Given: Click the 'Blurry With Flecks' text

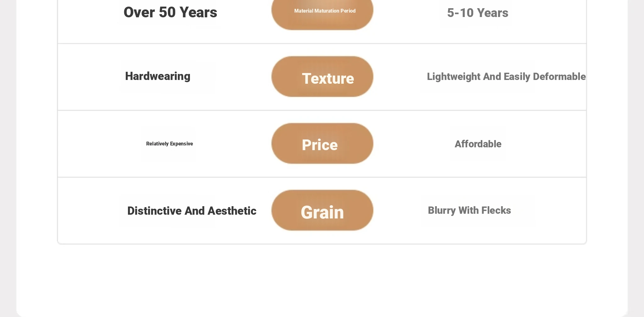Looking at the screenshot, I should point(469,210).
